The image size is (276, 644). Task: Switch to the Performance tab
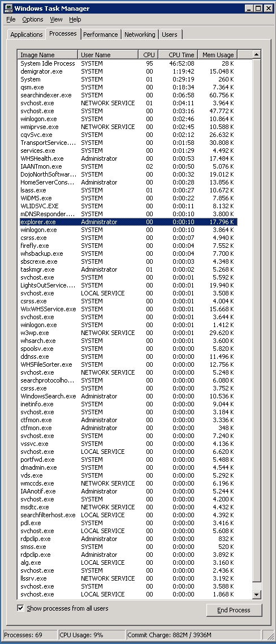pyautogui.click(x=101, y=35)
